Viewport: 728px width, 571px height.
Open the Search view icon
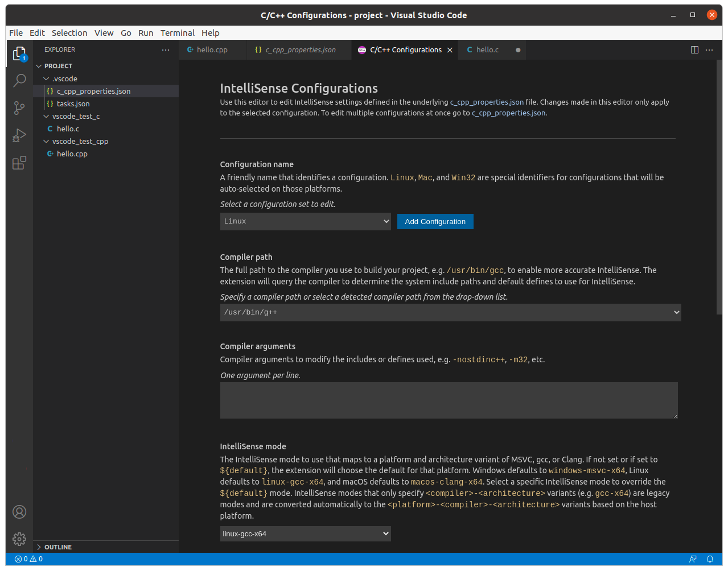point(19,80)
